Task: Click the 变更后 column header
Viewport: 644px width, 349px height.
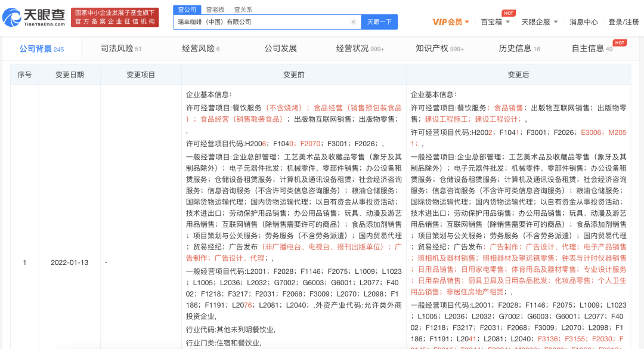Action: pyautogui.click(x=518, y=75)
